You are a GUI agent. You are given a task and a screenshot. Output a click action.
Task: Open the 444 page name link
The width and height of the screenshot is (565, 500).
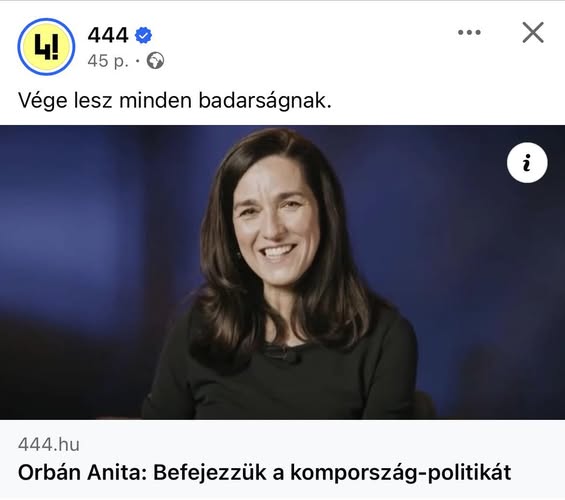point(108,35)
